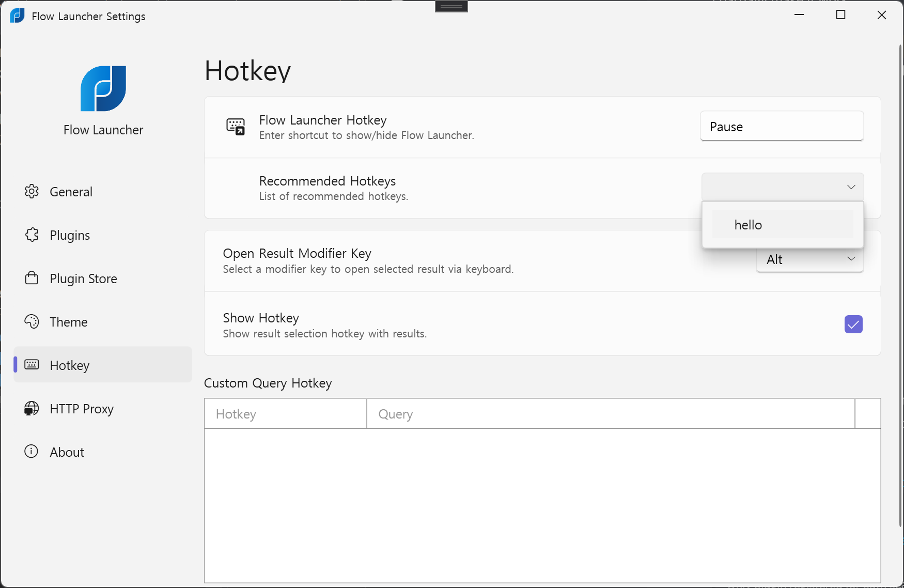Open the Plugins settings page
Image resolution: width=904 pixels, height=588 pixels.
[x=103, y=235]
